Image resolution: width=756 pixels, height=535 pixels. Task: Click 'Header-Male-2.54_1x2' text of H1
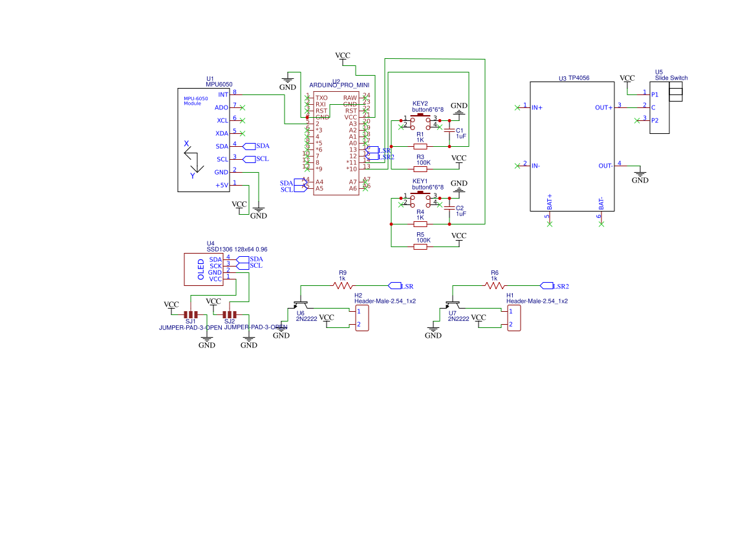click(x=537, y=301)
